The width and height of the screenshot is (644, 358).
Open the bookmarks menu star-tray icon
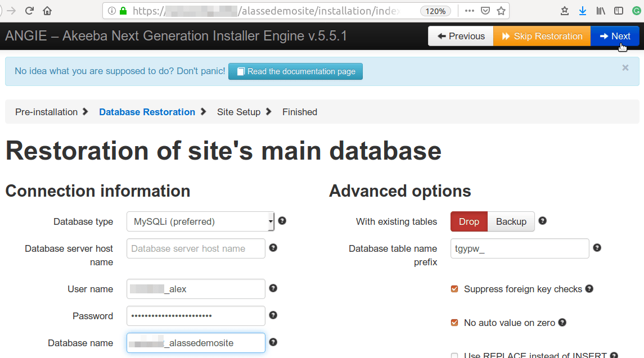565,11
